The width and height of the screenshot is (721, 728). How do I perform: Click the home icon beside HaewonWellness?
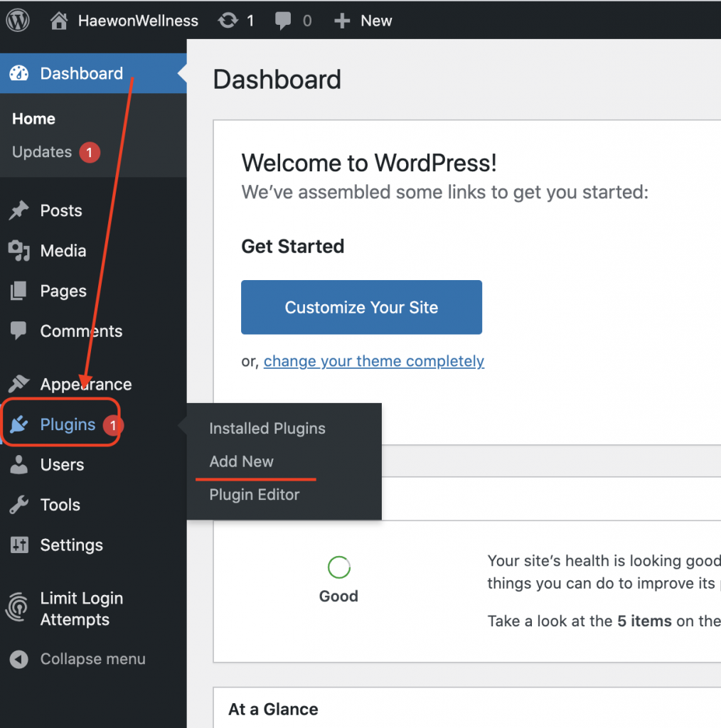[x=59, y=21]
